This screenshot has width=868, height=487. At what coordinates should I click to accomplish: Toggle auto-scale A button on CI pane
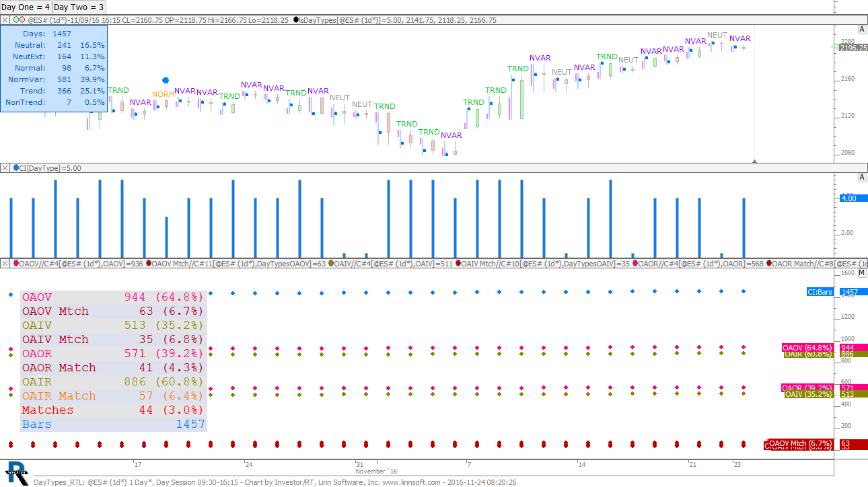[861, 178]
